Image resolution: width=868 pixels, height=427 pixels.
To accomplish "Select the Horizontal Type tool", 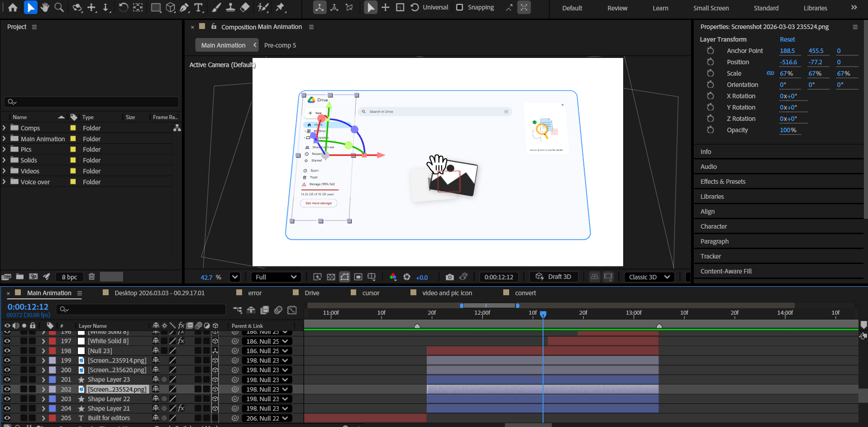I will click(x=198, y=8).
